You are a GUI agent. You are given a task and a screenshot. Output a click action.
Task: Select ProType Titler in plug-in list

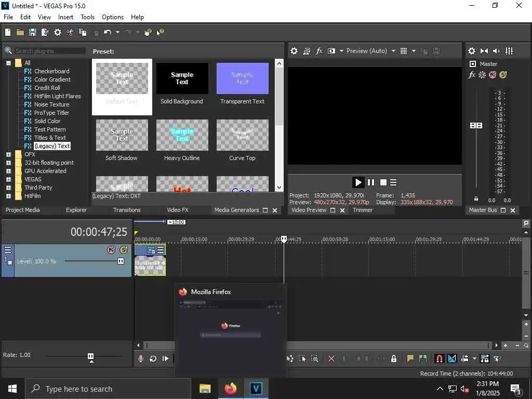coord(51,113)
